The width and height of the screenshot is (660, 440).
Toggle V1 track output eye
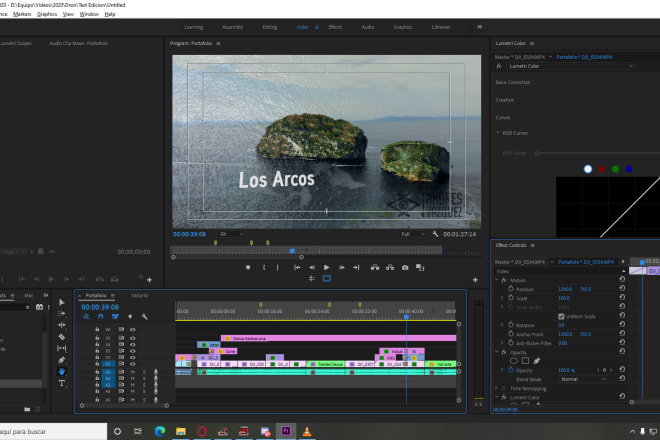click(133, 364)
